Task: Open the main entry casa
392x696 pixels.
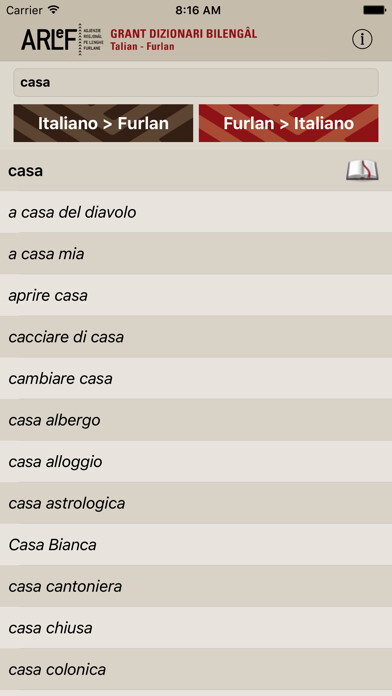Action: pyautogui.click(x=196, y=170)
